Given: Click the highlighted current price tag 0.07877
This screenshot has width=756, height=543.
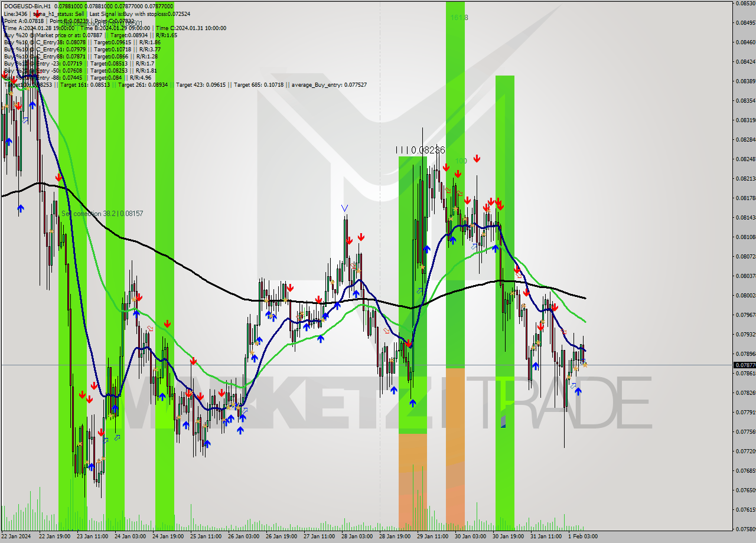Looking at the screenshot, I should click(x=744, y=365).
